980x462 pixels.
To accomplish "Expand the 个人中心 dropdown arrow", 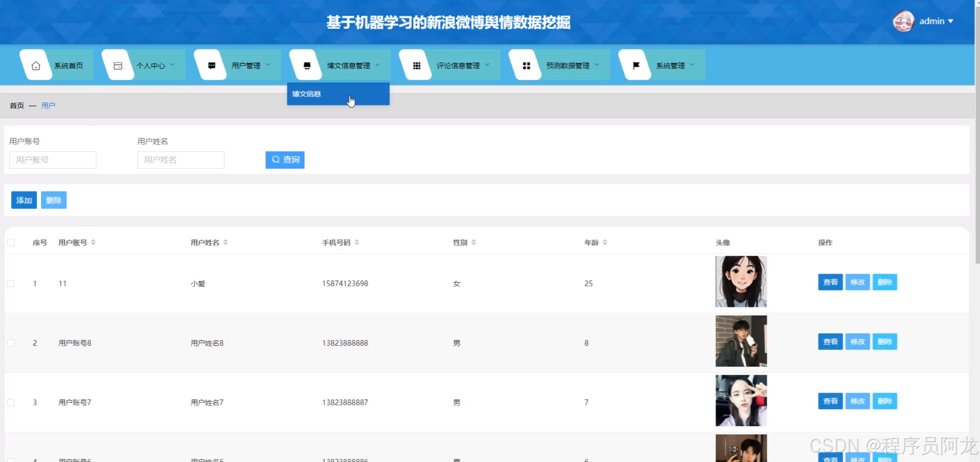I will (x=172, y=65).
